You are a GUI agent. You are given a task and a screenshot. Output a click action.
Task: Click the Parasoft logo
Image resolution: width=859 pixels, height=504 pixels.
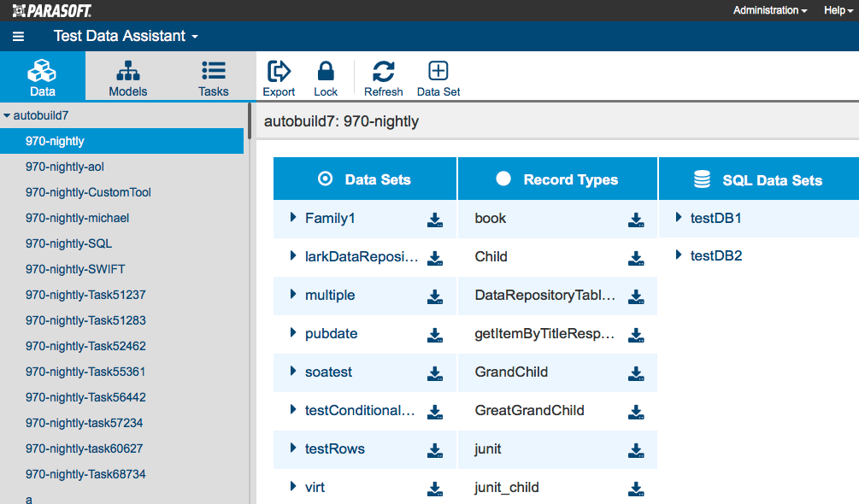[52, 10]
